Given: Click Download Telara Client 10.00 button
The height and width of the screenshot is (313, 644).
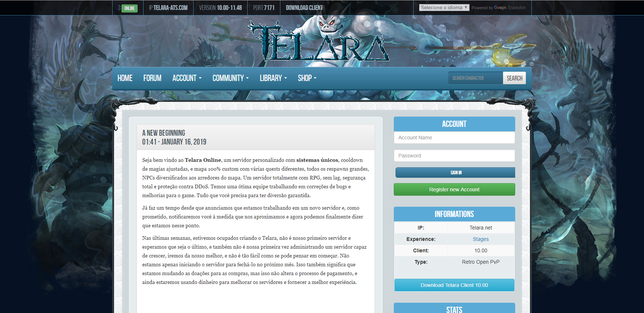Looking at the screenshot, I should pyautogui.click(x=454, y=285).
